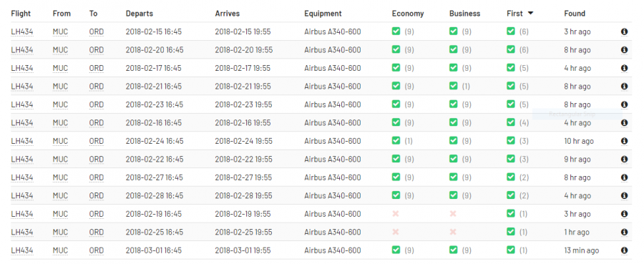Screen dimensions: 644x264
Task: Click the Equipment column header
Action: 323,14
